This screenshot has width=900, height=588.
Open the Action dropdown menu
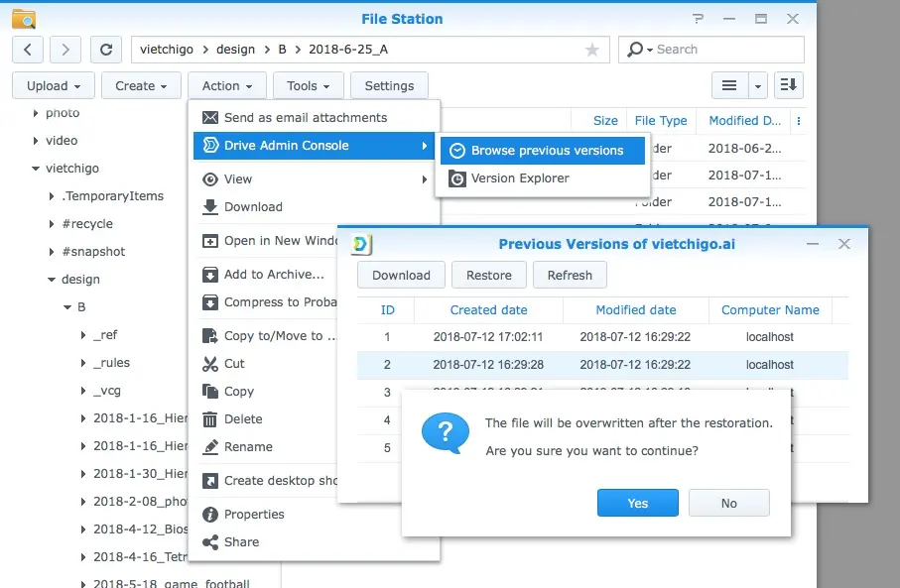coord(226,85)
